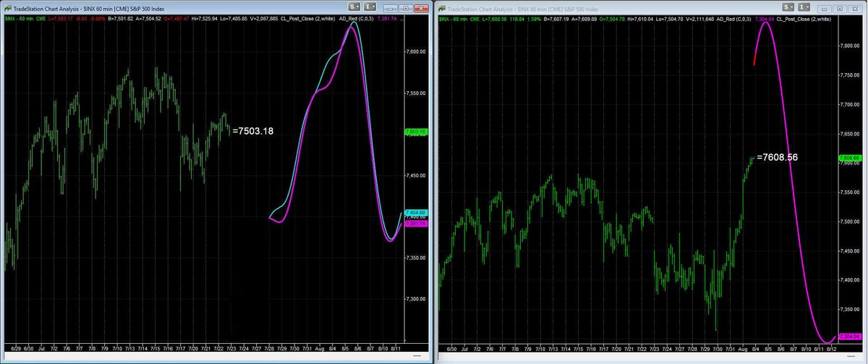Click 'AD_Red (C,0,3)' in left status line
Screen dimensions: 868x364
[356, 18]
